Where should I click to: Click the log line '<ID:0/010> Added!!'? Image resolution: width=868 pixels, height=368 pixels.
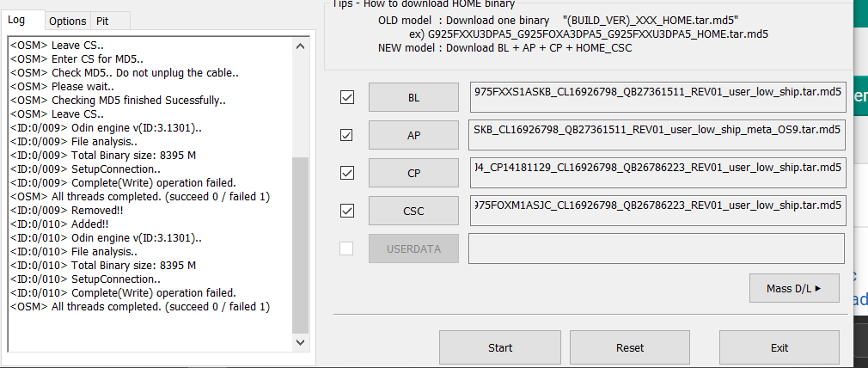[59, 224]
